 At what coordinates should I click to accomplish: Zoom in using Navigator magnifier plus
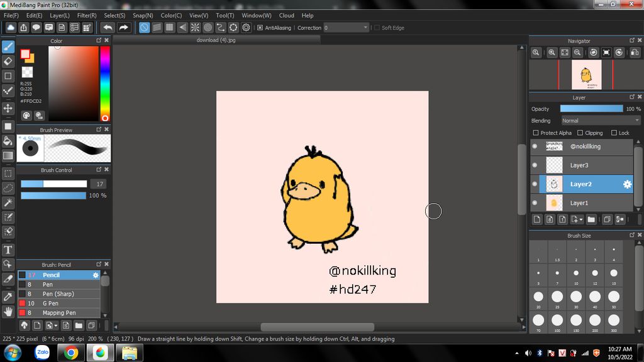click(552, 53)
